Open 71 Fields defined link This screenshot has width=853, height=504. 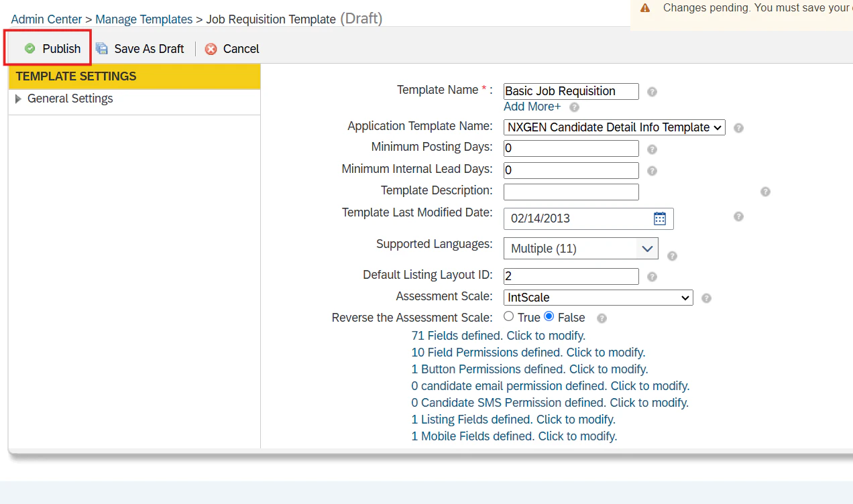point(498,336)
